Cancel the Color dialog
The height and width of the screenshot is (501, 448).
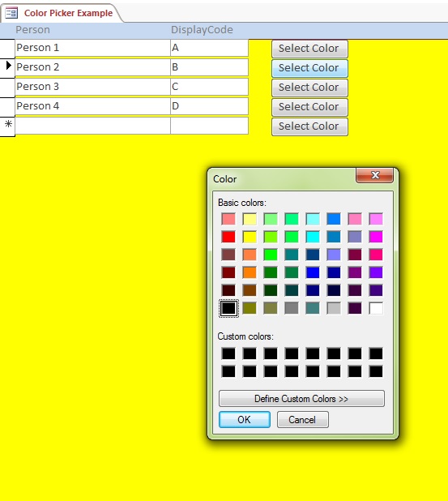302,419
